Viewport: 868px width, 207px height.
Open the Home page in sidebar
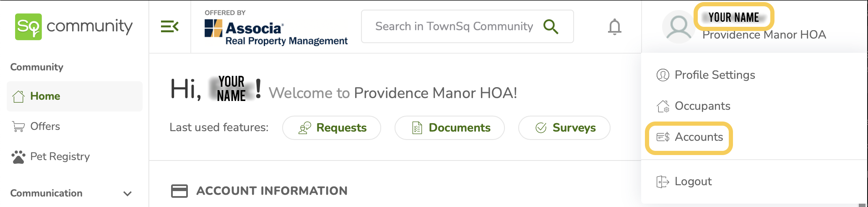45,96
